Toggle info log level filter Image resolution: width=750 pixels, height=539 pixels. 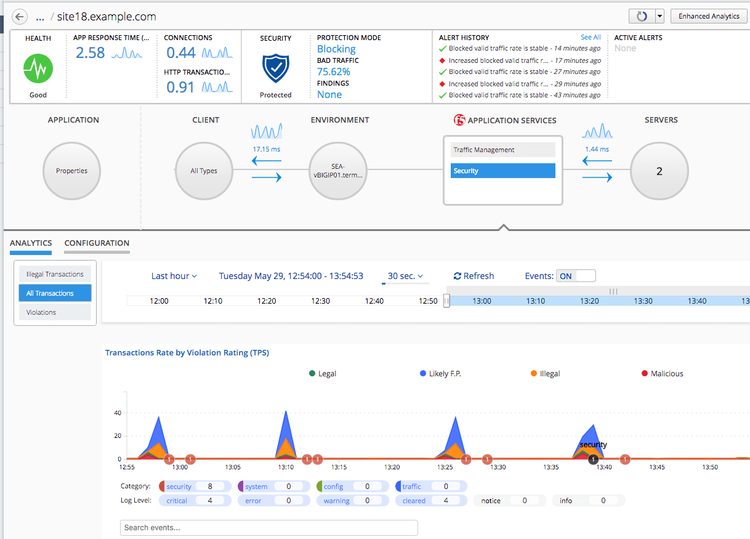tap(588, 501)
